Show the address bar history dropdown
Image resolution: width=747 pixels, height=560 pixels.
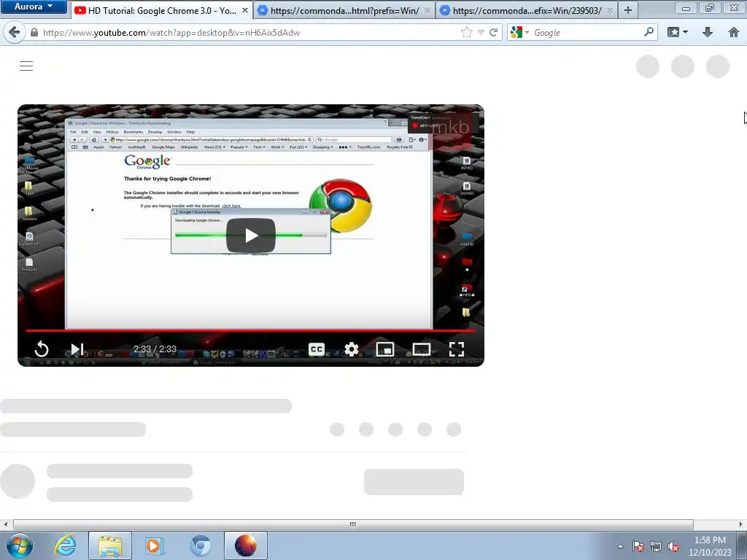click(481, 32)
